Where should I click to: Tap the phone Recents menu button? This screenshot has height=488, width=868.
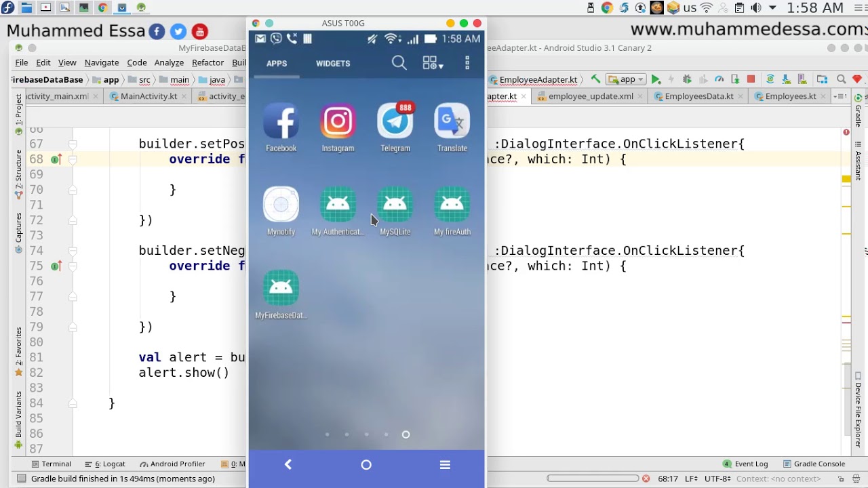tap(445, 464)
